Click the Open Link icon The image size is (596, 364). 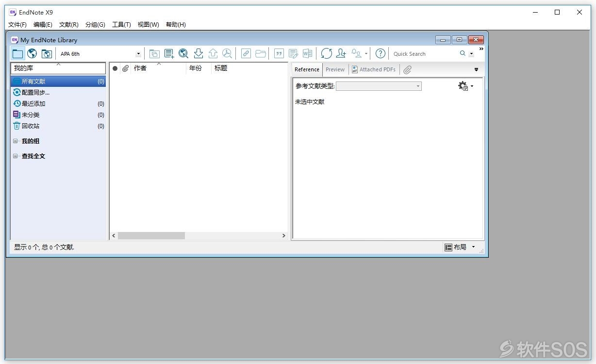[x=246, y=54]
